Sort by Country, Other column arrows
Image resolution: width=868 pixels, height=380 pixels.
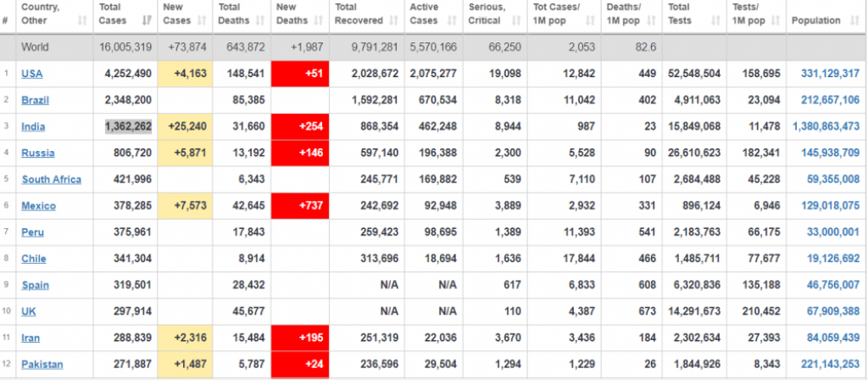[x=82, y=20]
